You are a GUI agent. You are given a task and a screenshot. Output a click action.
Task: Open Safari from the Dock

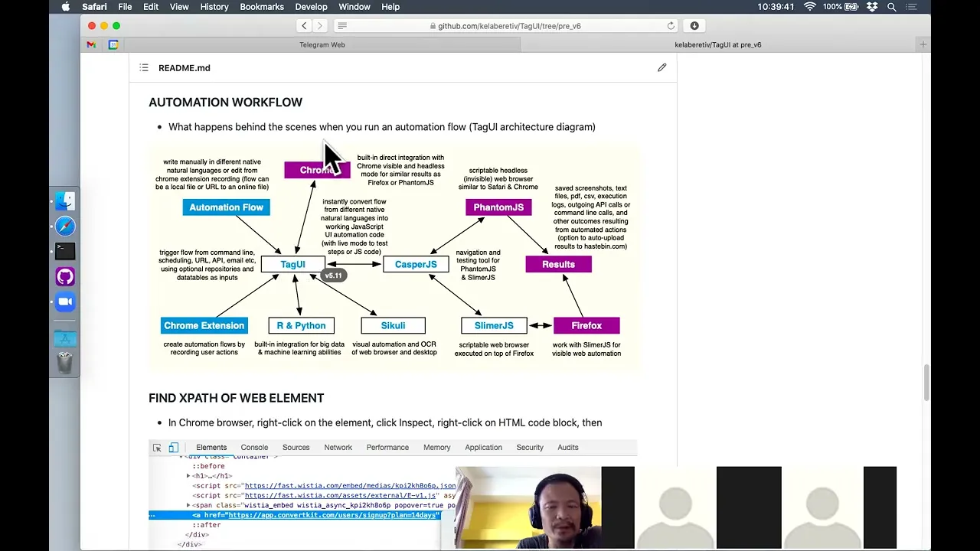[65, 227]
